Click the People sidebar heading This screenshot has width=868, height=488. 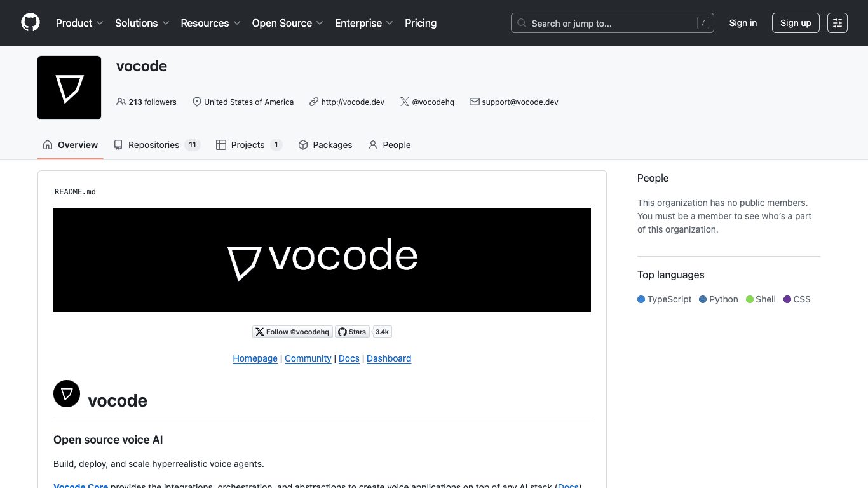(653, 179)
